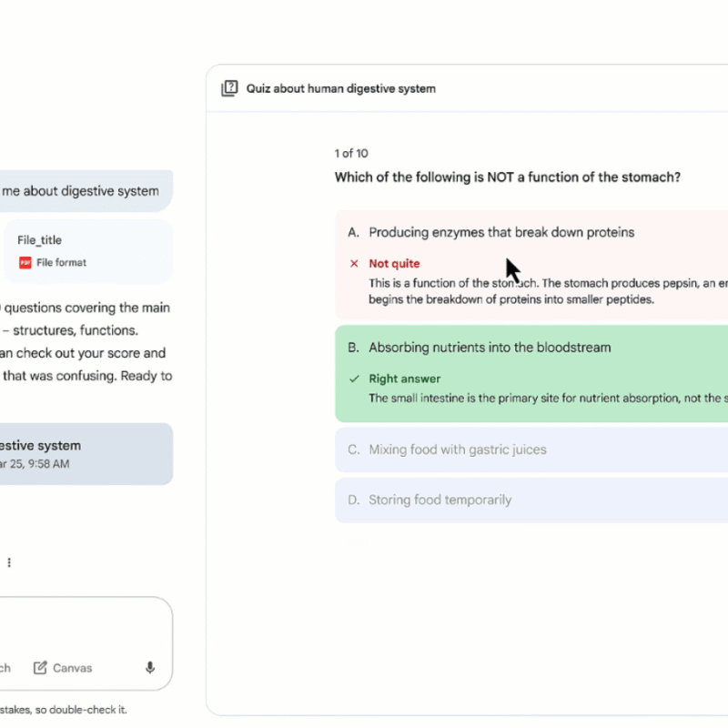Open the three-dot more options menu
Image resolution: width=728 pixels, height=728 pixels.
9,562
